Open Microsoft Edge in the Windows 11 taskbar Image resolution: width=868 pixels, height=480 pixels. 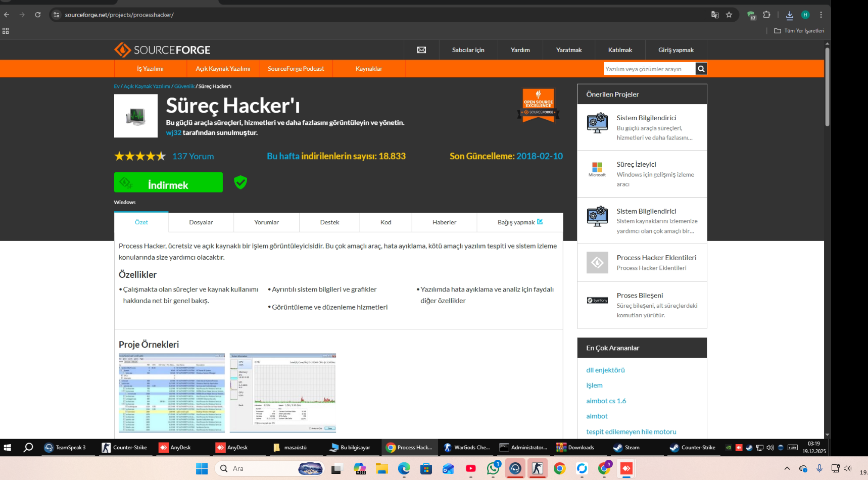coord(404,469)
